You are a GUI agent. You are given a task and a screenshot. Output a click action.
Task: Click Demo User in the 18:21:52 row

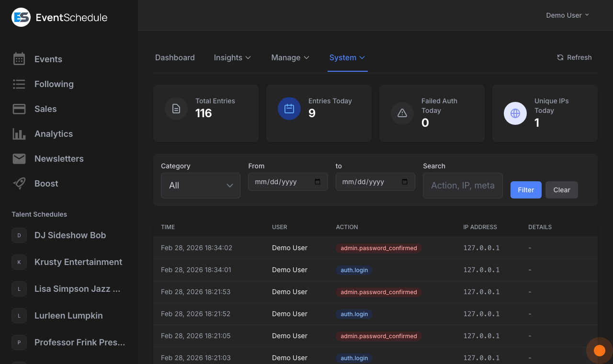pyautogui.click(x=290, y=314)
